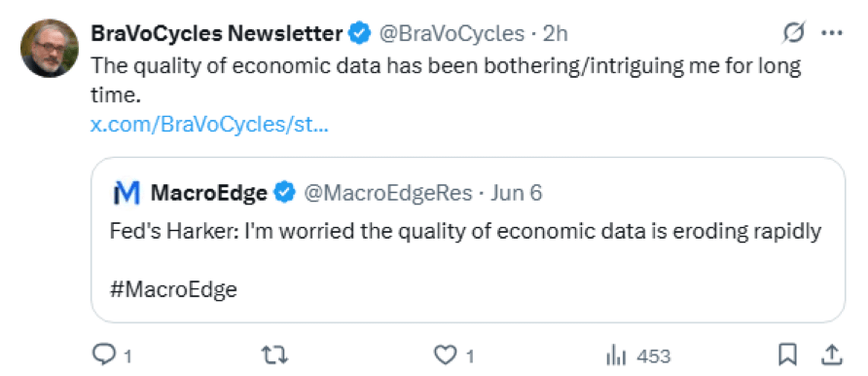This screenshot has height=376, width=868.
Task: Open the quoted tweet's Jun 6 date
Action: click(x=517, y=193)
